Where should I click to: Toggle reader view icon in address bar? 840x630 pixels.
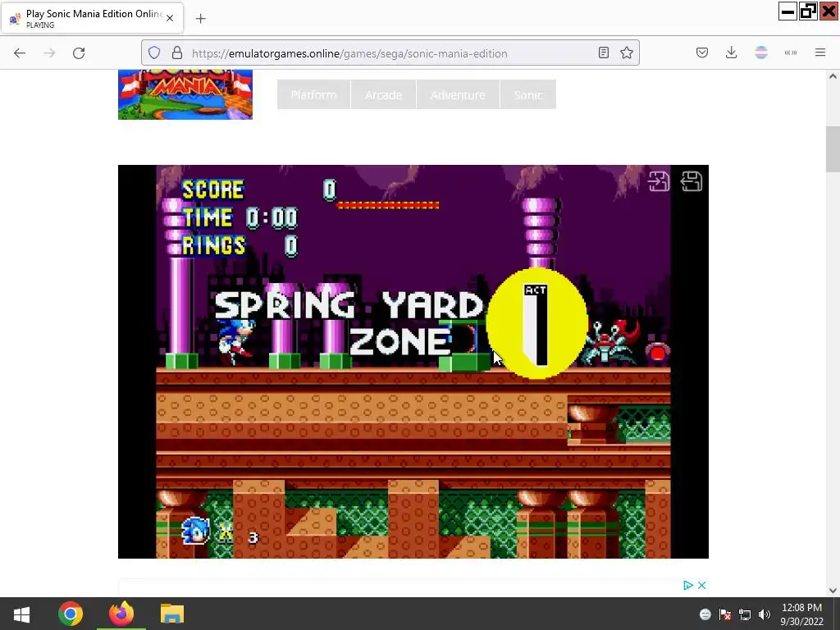tap(604, 52)
